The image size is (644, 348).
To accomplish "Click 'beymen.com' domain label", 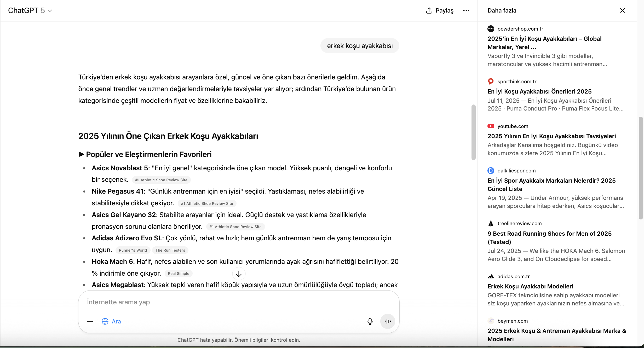I will (513, 321).
